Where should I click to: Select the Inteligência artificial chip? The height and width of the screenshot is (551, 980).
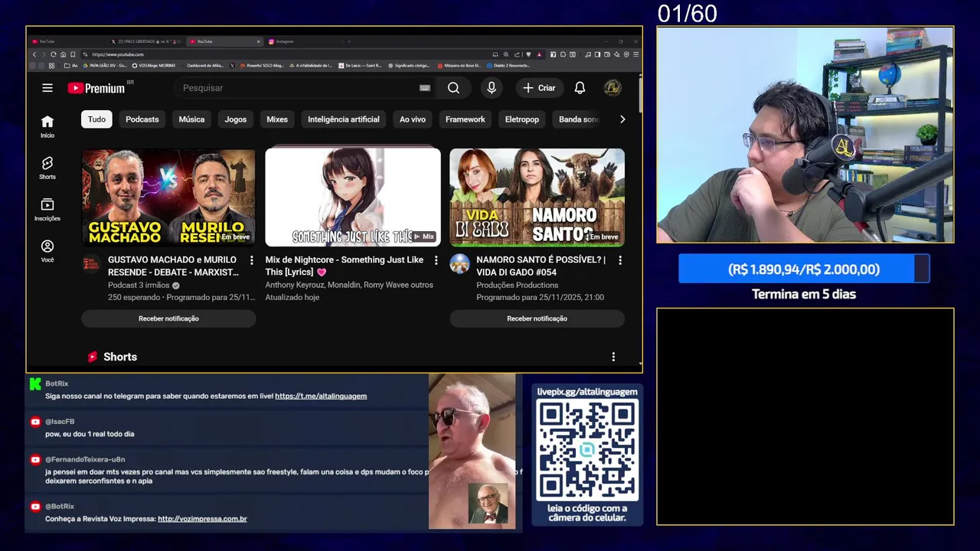(x=343, y=119)
